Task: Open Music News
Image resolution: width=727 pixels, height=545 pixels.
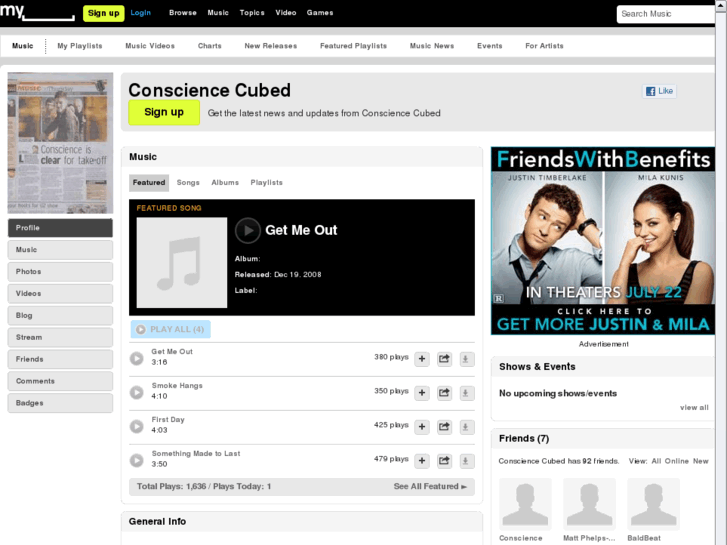Action: (x=432, y=46)
